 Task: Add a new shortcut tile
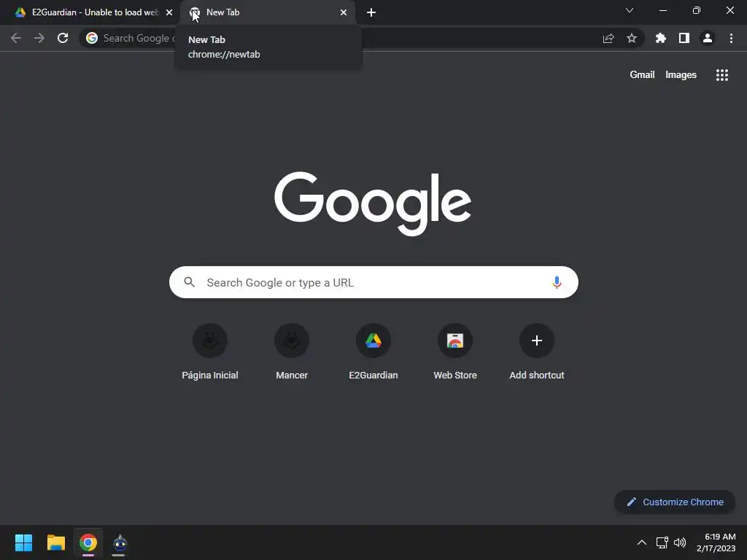tap(537, 351)
